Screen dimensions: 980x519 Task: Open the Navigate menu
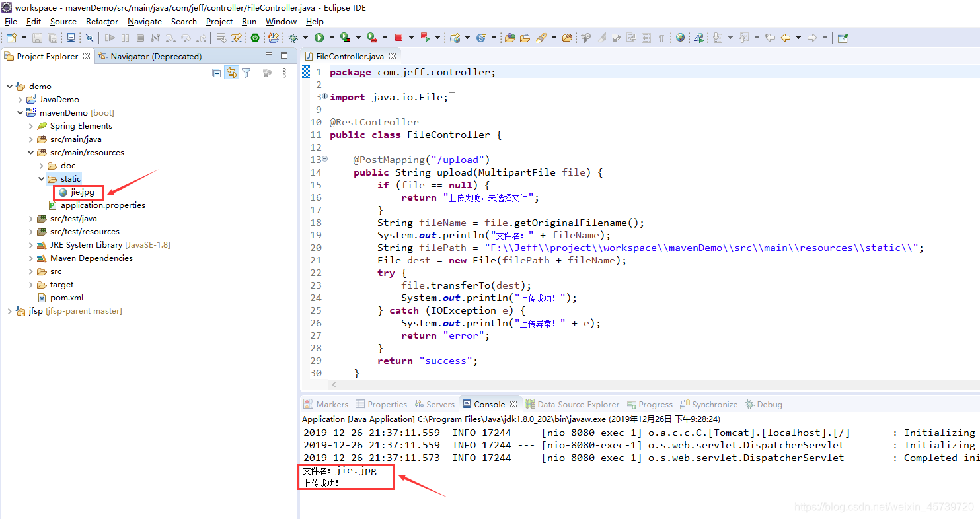[145, 21]
